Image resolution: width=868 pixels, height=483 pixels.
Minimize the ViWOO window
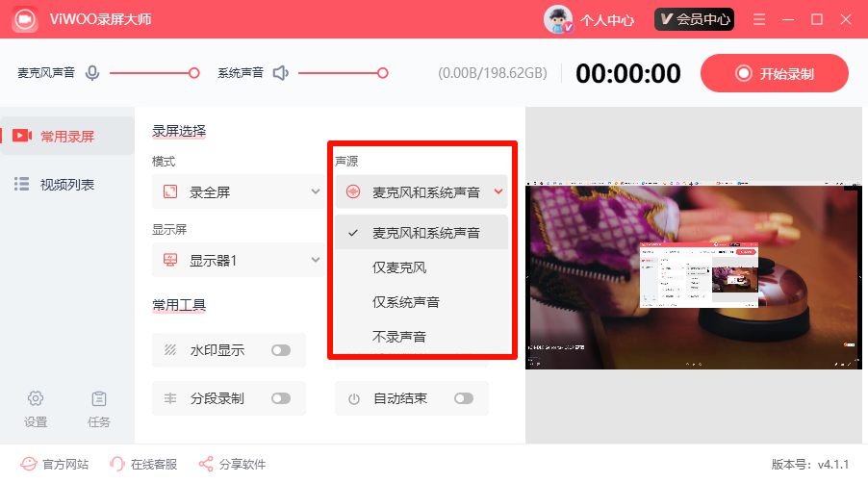pyautogui.click(x=788, y=19)
